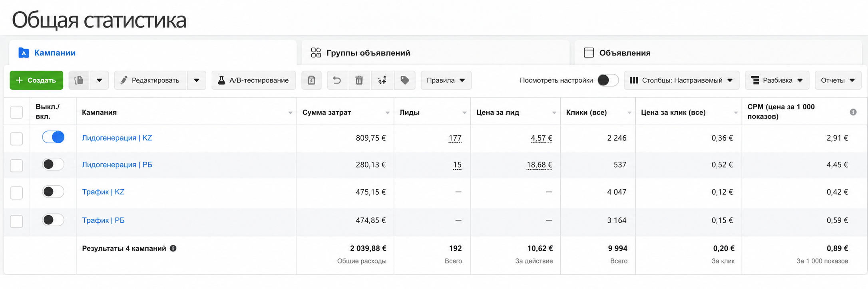
Task: Enable Трафик | KZ campaign toggle
Action: (53, 192)
